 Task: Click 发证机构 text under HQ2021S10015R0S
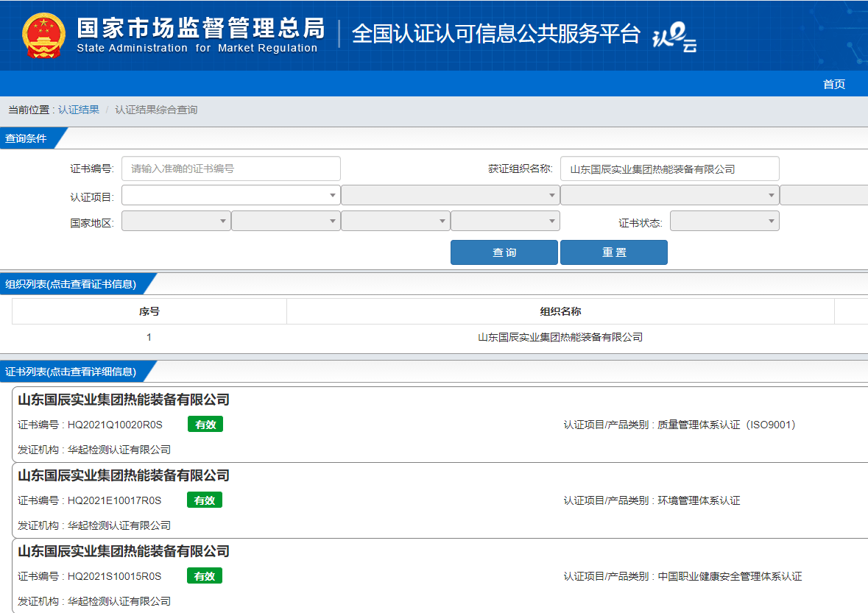click(94, 600)
